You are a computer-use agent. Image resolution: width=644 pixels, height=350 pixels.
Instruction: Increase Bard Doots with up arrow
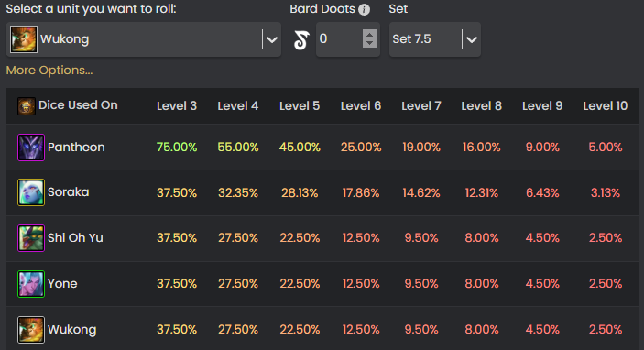pyautogui.click(x=370, y=35)
